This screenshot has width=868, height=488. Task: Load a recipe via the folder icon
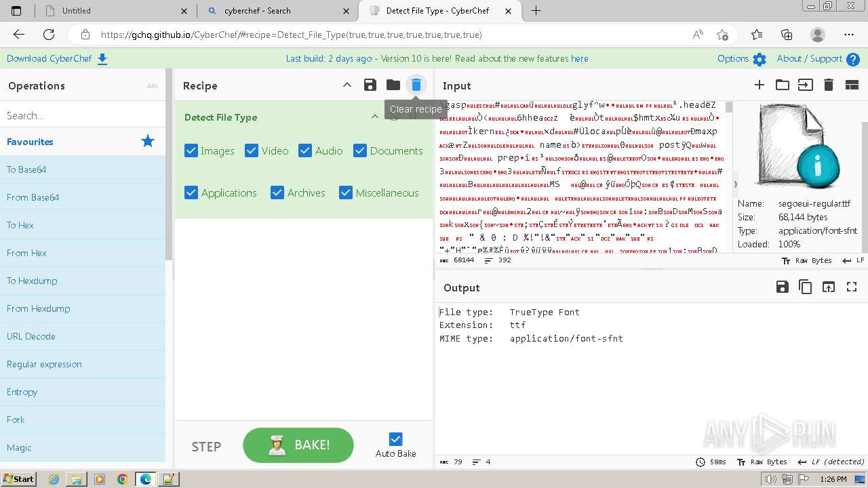click(393, 85)
